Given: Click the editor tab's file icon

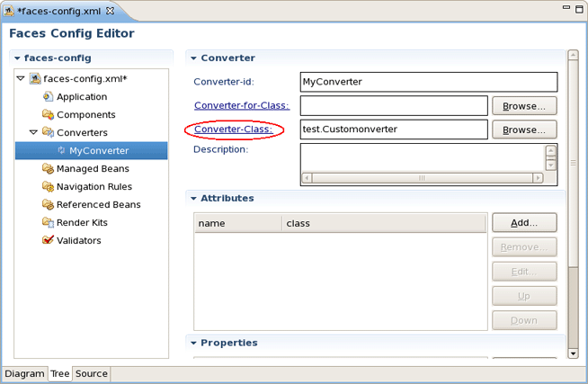Looking at the screenshot, I should coord(9,11).
